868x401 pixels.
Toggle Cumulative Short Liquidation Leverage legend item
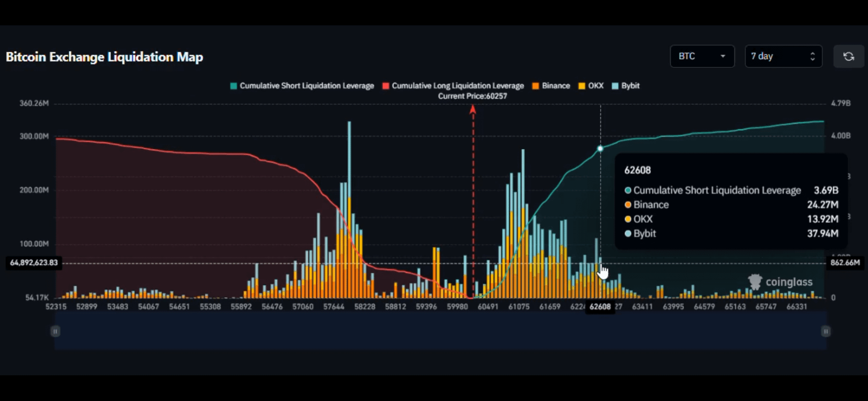tap(302, 86)
